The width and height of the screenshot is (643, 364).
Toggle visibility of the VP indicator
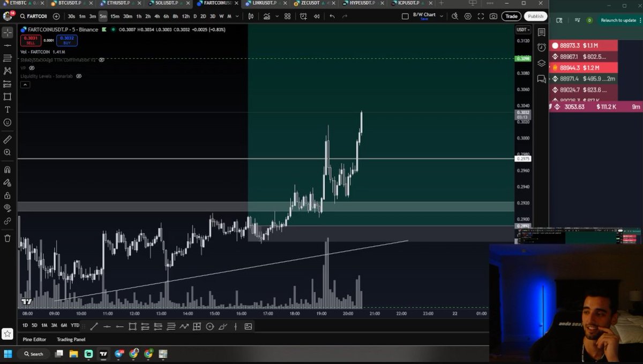coord(32,68)
